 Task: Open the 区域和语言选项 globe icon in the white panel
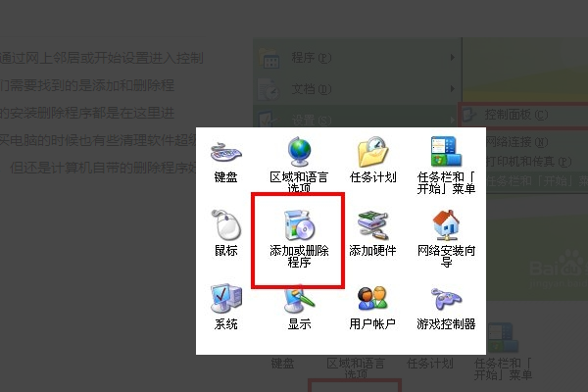pos(299,152)
